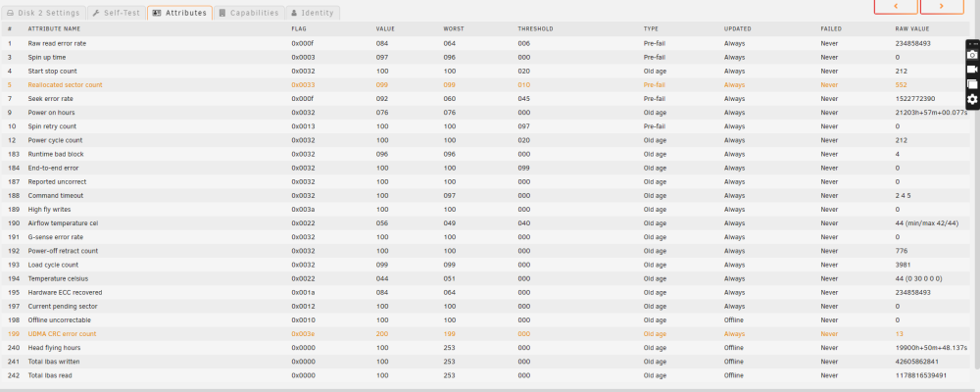Click raw value 44 (min/max 42/44)
The width and height of the screenshot is (980, 392).
(x=927, y=223)
